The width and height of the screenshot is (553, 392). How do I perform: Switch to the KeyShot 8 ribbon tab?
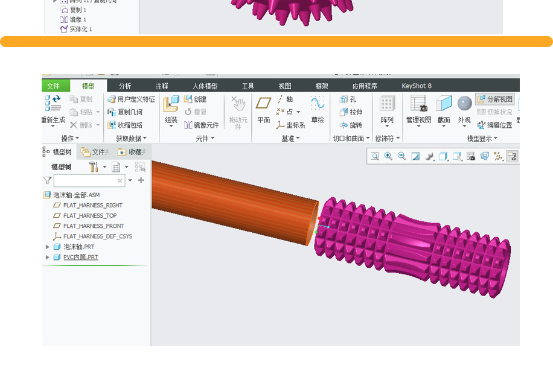point(417,86)
